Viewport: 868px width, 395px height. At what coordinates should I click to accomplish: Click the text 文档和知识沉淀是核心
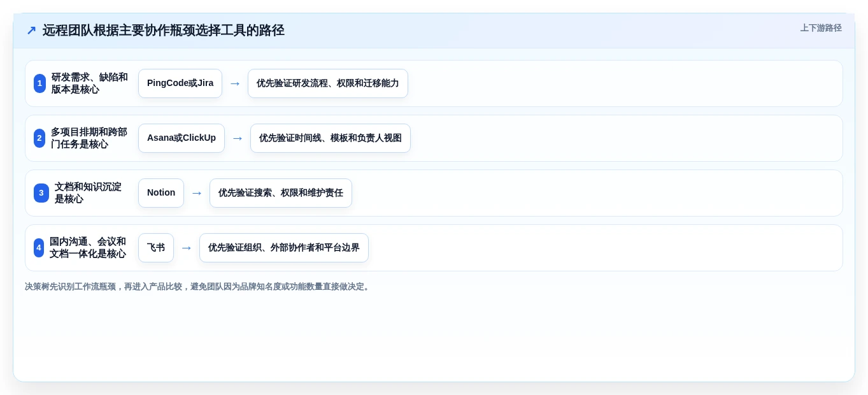88,193
